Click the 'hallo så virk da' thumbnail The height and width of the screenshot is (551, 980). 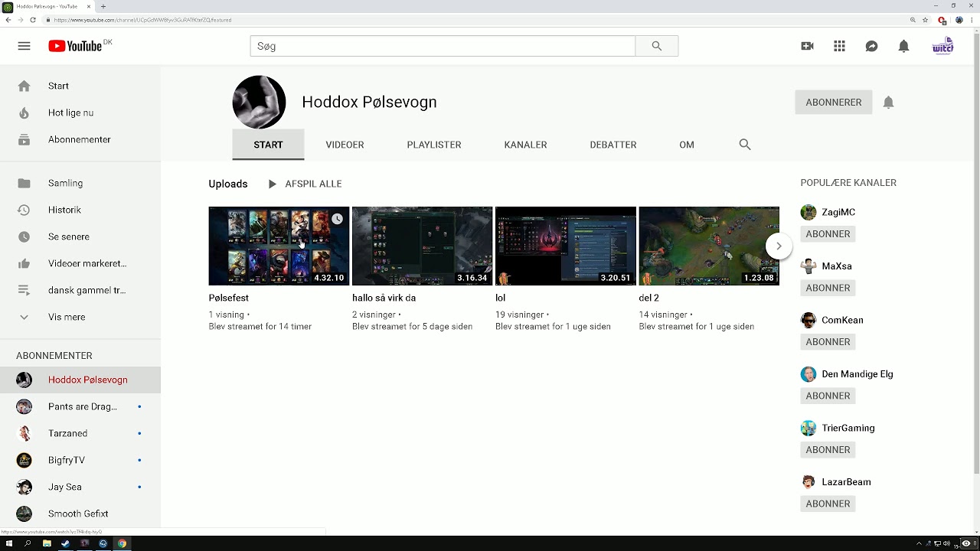(422, 246)
